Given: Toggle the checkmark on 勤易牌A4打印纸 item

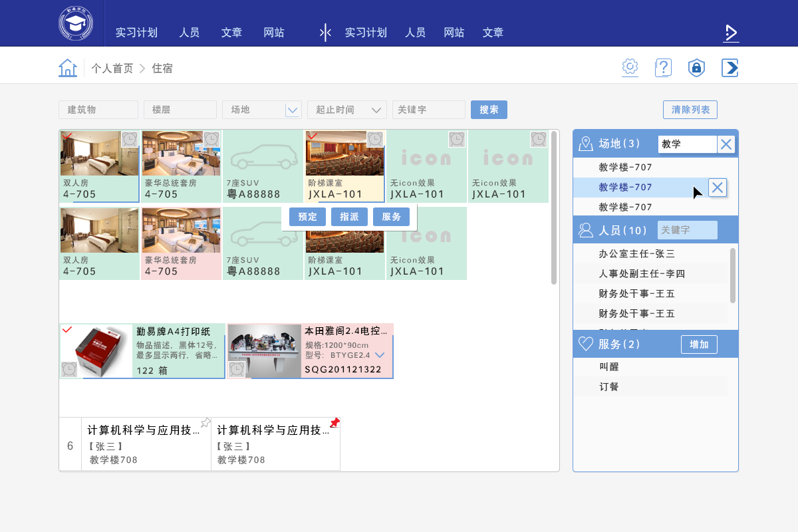Looking at the screenshot, I should [67, 330].
